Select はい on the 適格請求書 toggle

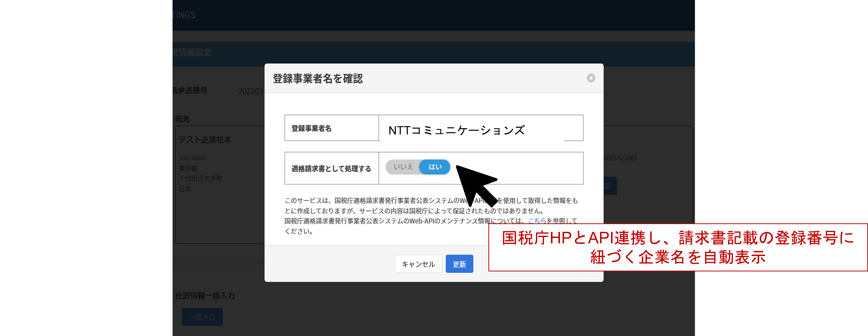(435, 167)
